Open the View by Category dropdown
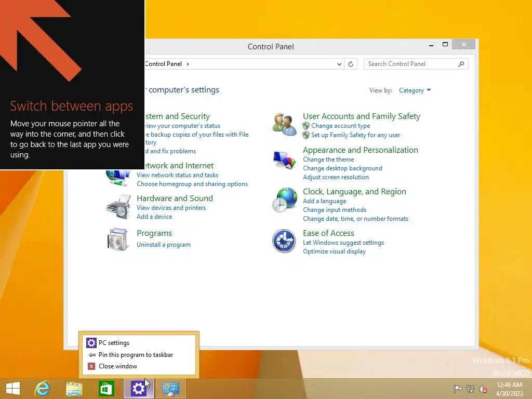 (415, 90)
